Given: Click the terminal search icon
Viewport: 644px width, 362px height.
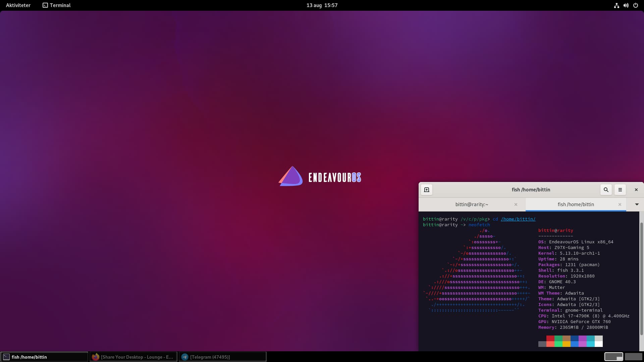Looking at the screenshot, I should pos(606,190).
